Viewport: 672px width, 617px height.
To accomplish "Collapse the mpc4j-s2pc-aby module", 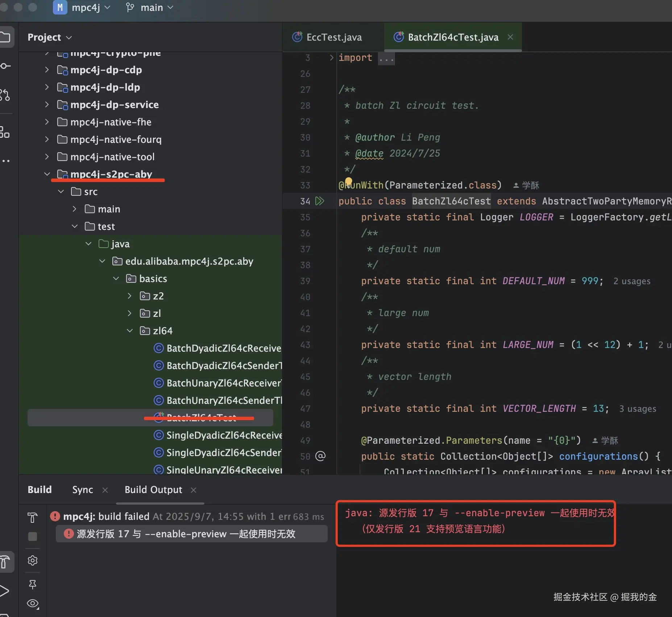I will [47, 174].
